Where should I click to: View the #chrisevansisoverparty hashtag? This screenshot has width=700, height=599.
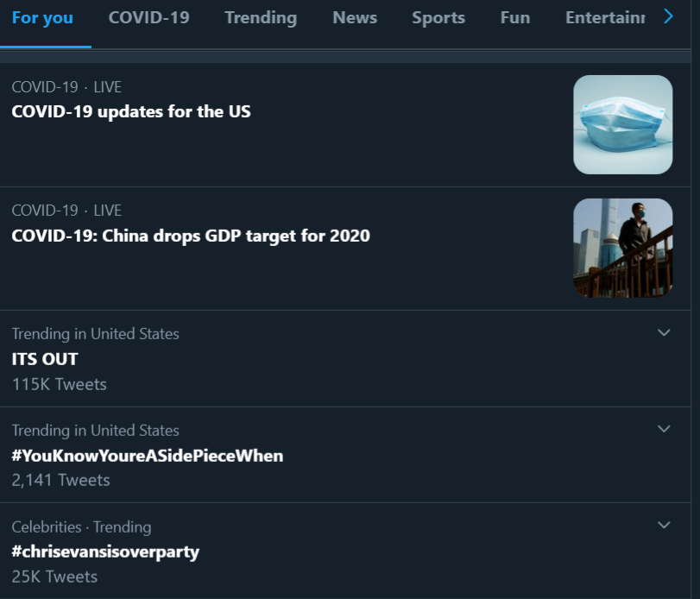[x=105, y=552]
